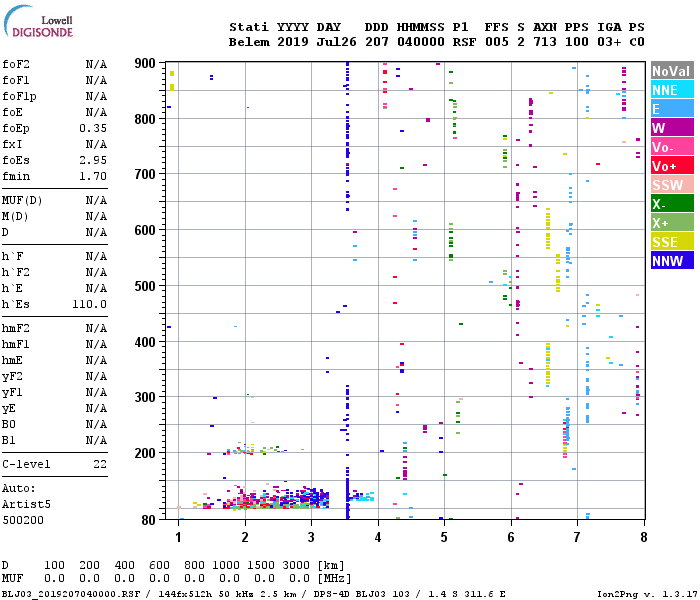The width and height of the screenshot is (700, 600).
Task: Click the C-level value 22
Action: tap(100, 464)
